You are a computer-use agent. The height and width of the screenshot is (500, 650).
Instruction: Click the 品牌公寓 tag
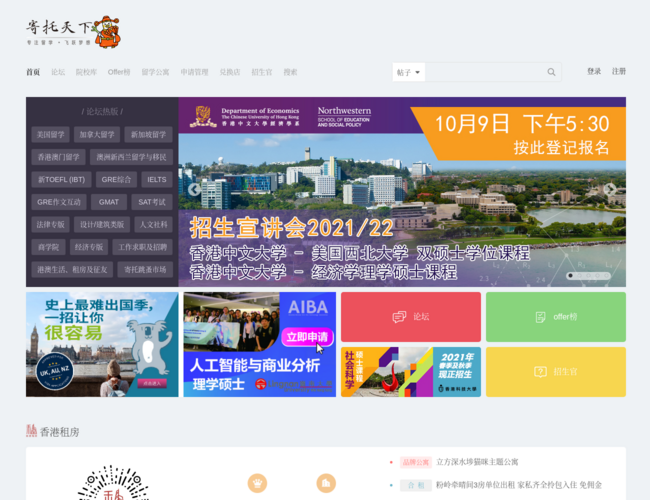[416, 462]
